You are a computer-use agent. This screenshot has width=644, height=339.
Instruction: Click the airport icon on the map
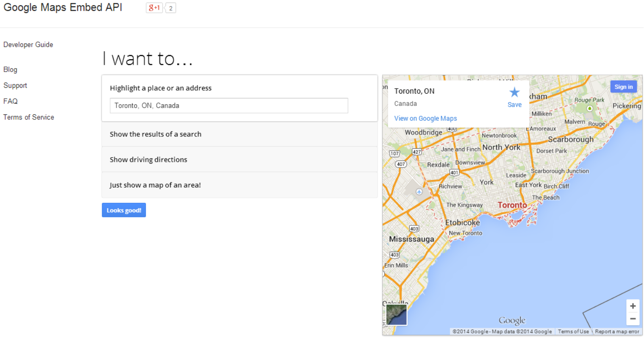419,192
